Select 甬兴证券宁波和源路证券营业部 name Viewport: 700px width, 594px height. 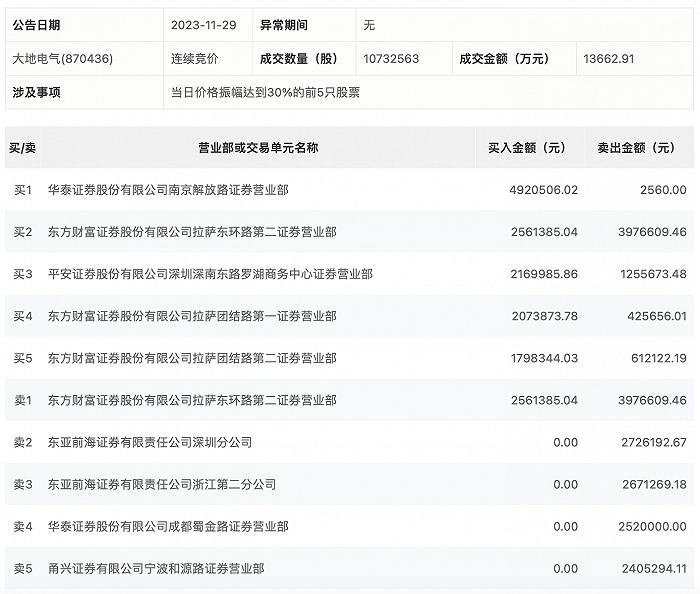pos(156,569)
